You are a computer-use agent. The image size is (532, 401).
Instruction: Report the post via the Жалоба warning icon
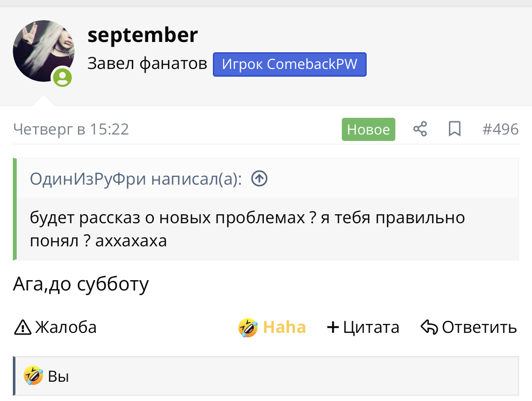point(23,328)
